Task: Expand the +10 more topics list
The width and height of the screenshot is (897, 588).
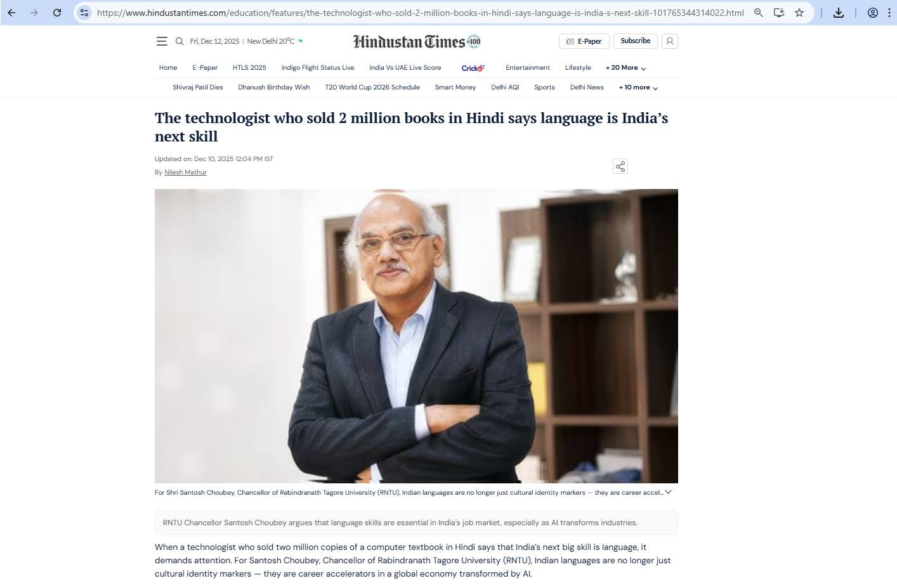Action: [638, 88]
